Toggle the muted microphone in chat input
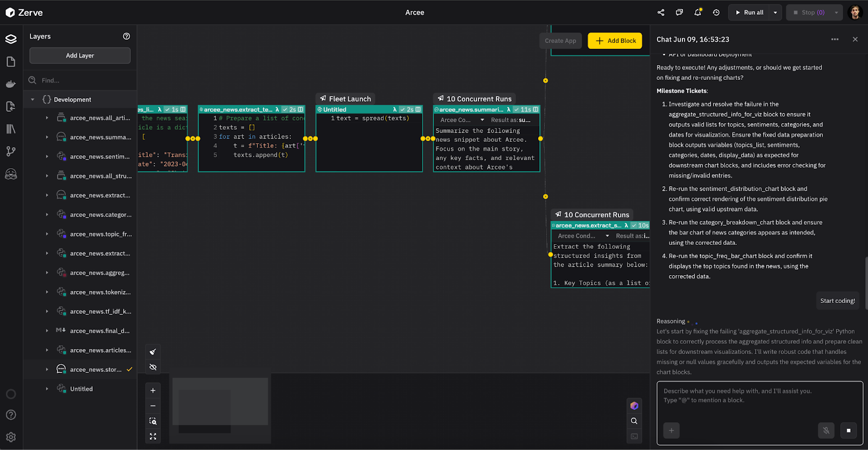This screenshot has height=450, width=868. pos(826,430)
